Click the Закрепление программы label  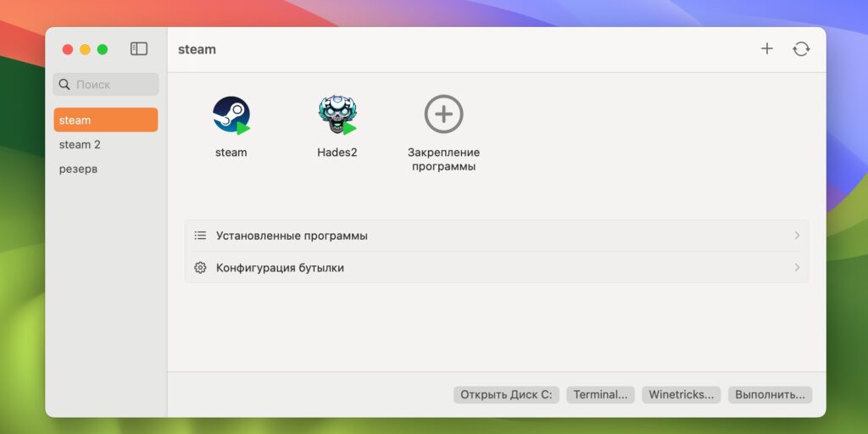pos(443,159)
